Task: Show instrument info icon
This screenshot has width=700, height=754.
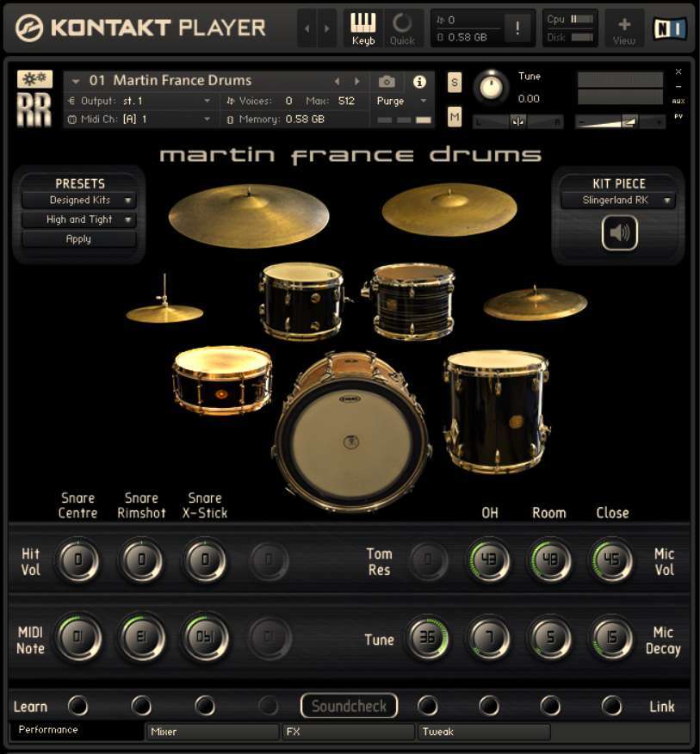Action: pyautogui.click(x=419, y=82)
